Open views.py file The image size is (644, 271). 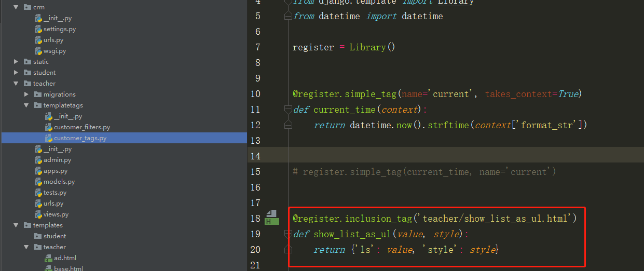point(56,214)
